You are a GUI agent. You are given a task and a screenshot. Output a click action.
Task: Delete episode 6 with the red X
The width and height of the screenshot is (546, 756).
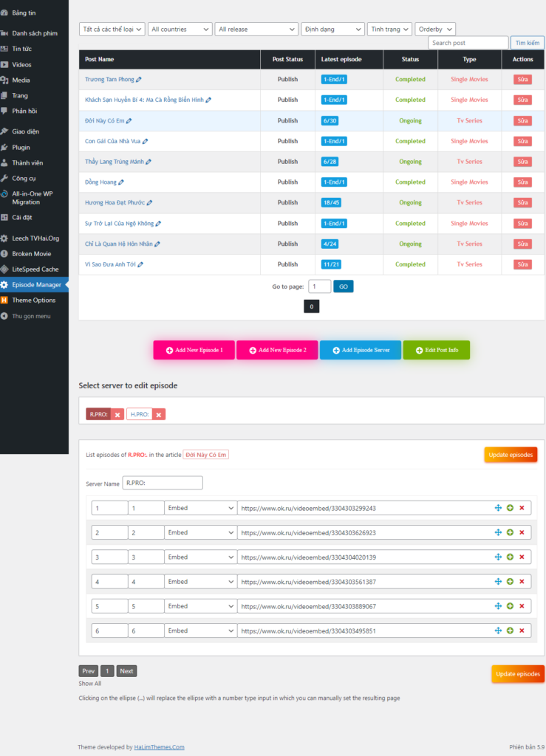[522, 631]
